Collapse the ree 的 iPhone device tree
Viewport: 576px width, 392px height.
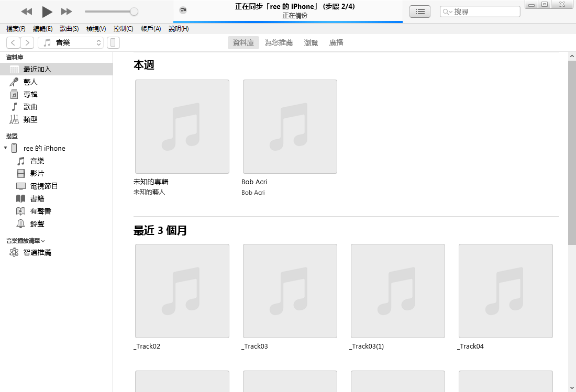(x=6, y=148)
